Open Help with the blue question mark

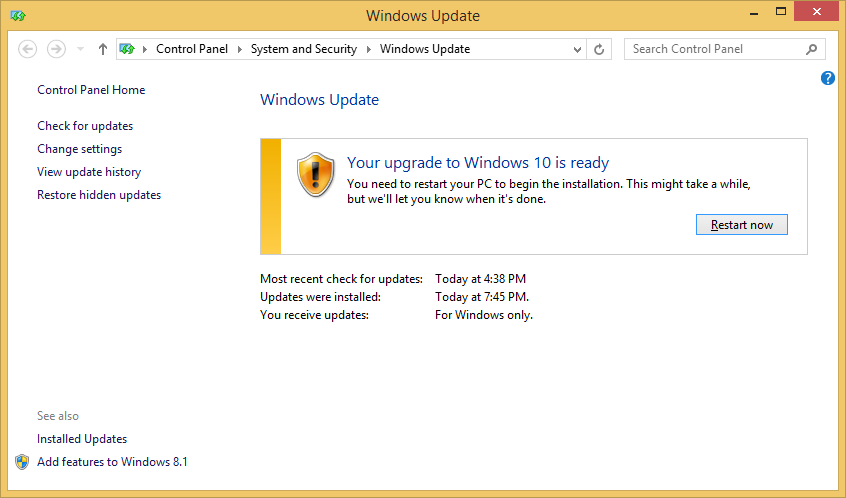(x=828, y=78)
